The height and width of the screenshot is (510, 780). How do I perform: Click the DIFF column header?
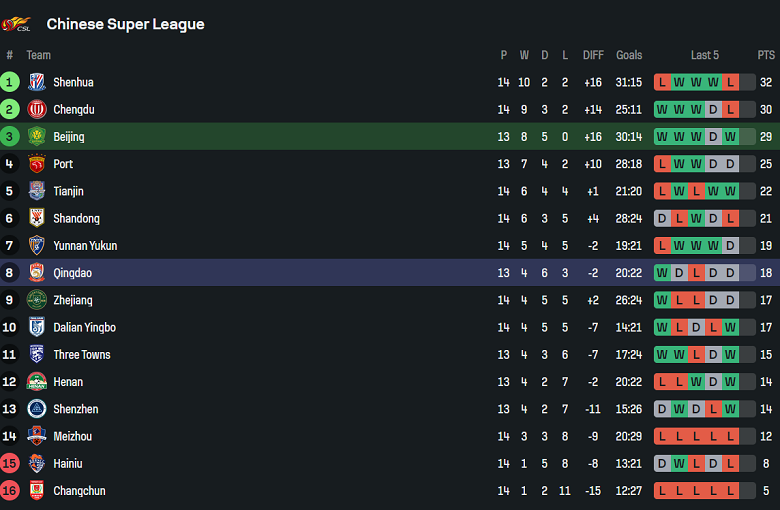593,55
